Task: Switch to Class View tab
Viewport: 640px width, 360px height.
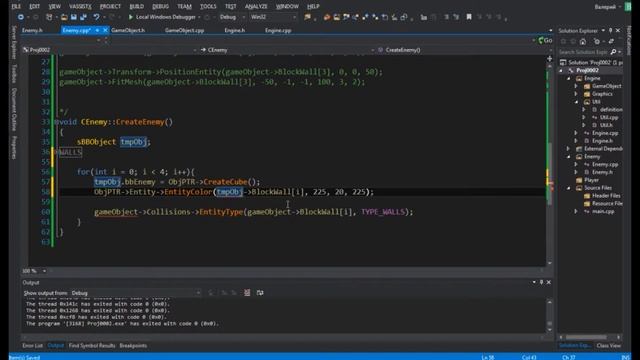Action: click(609, 346)
